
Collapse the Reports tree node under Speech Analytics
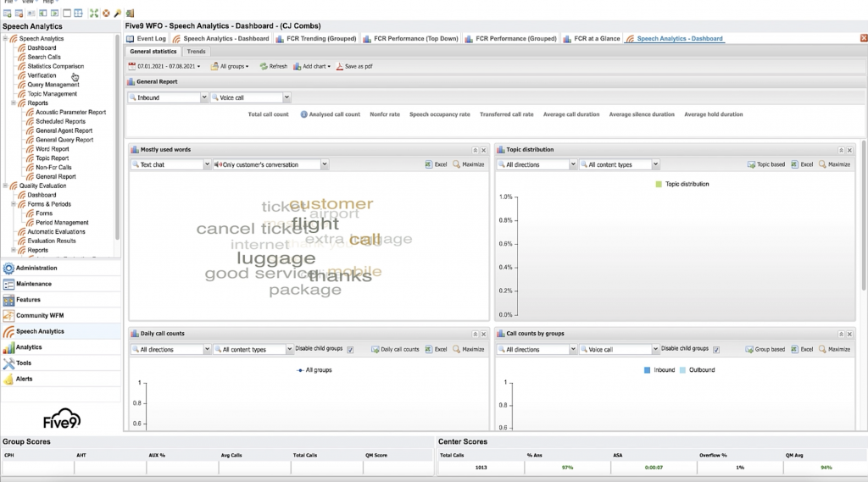point(14,103)
